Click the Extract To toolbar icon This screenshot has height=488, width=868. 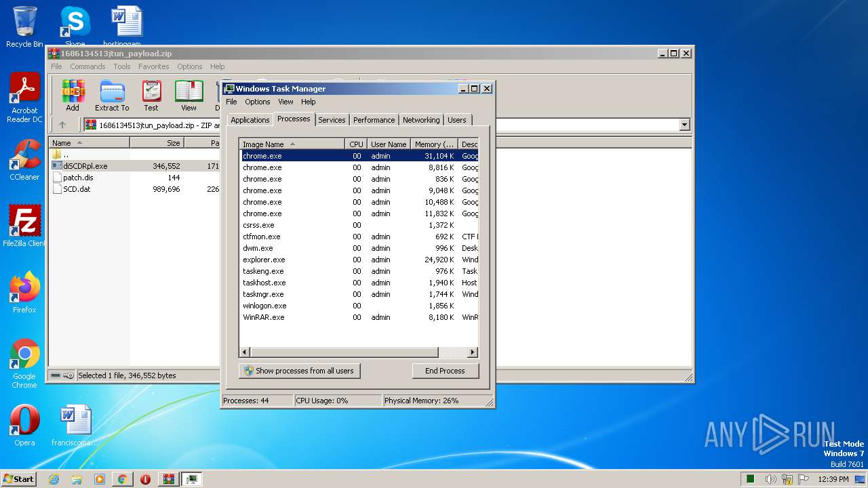(112, 96)
